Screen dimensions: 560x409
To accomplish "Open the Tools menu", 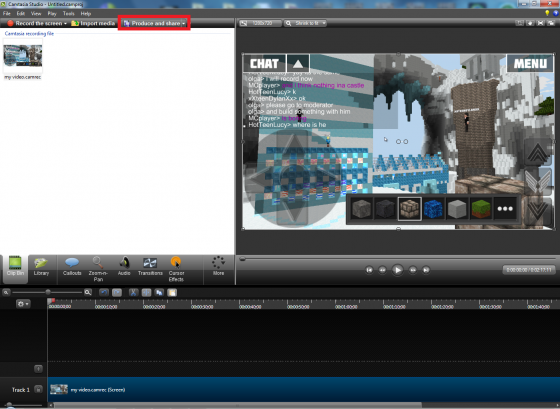I will 68,14.
